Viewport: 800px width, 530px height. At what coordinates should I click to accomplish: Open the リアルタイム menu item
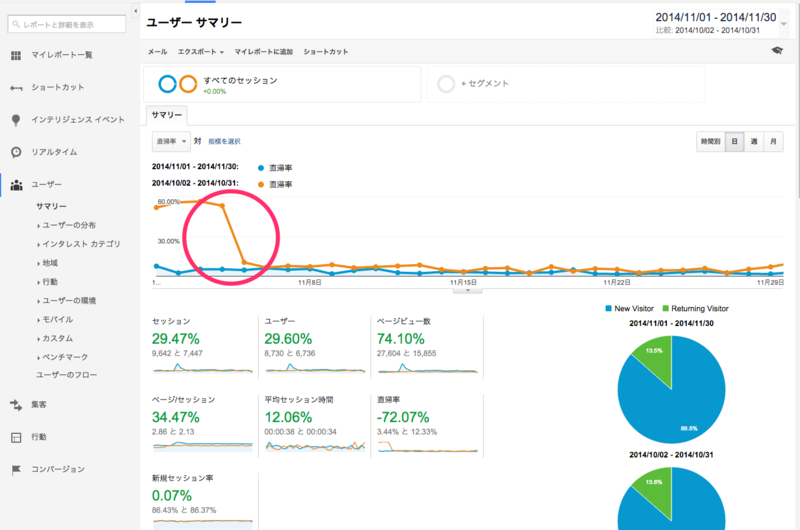click(54, 152)
